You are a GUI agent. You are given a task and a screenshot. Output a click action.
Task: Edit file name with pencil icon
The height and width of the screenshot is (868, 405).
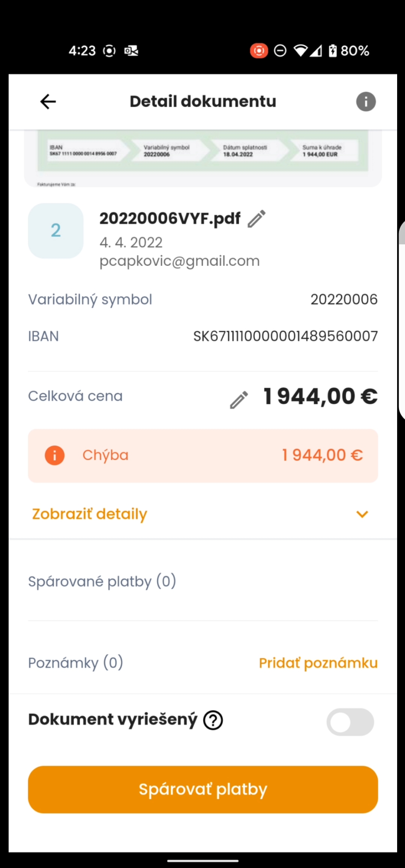[256, 219]
